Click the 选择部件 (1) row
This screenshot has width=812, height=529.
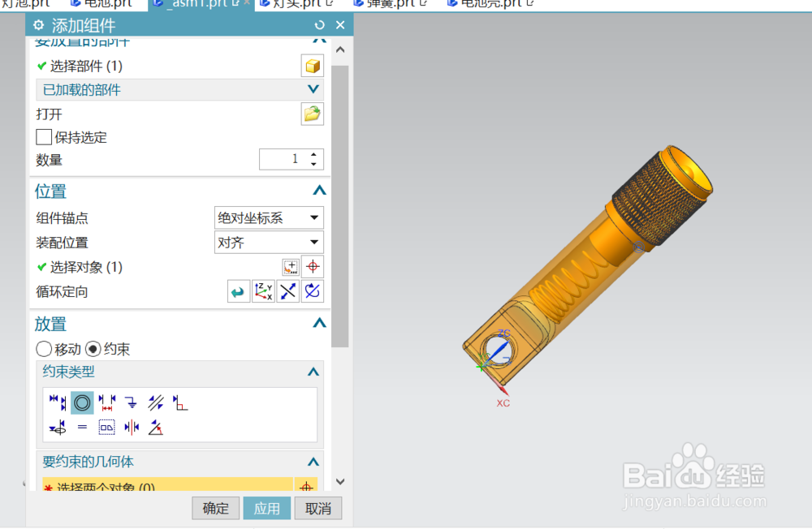coord(179,66)
